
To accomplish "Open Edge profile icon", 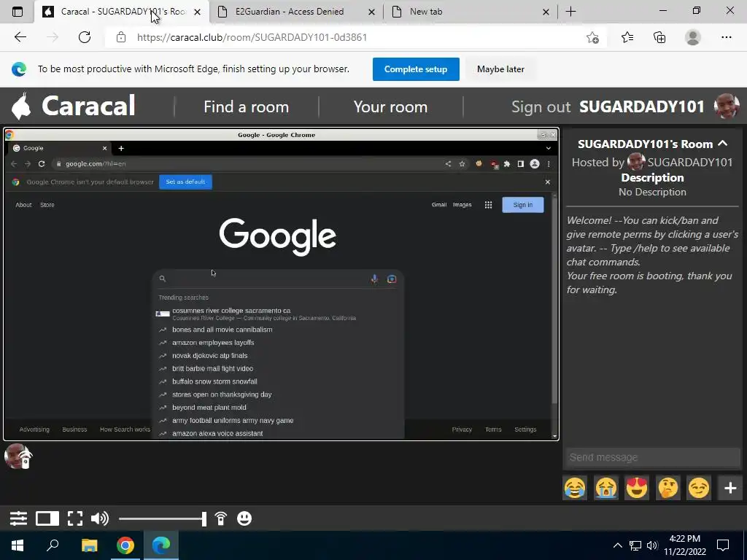I will [693, 37].
